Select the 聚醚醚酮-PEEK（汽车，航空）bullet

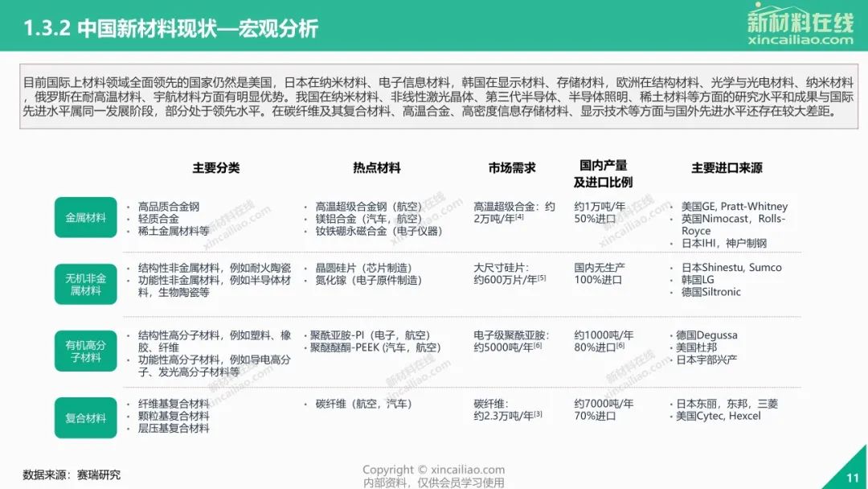(x=375, y=347)
